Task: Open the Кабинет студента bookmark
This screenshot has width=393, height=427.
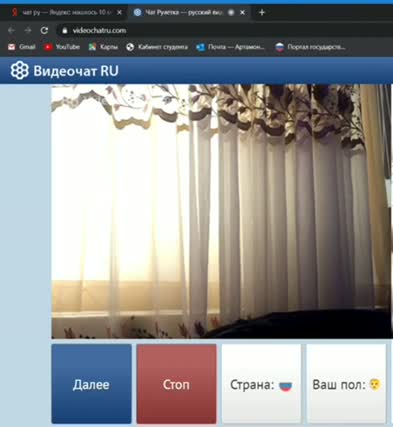Action: (x=157, y=47)
